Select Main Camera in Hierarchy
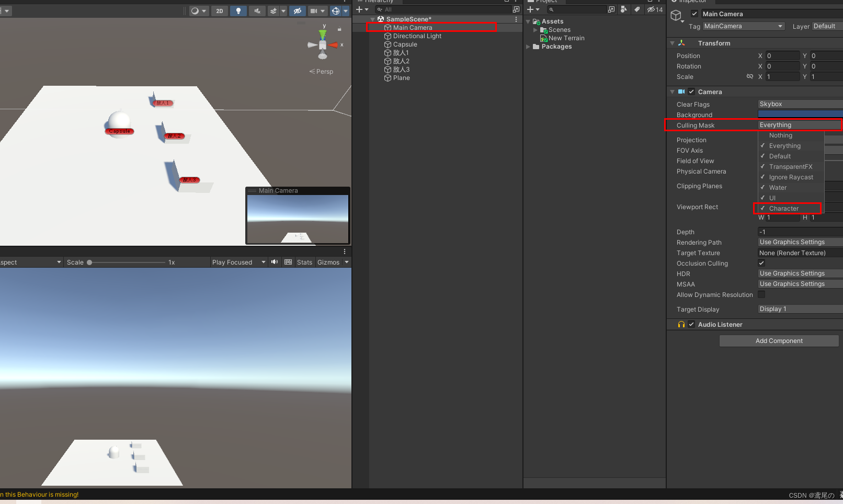The image size is (843, 504). pyautogui.click(x=413, y=28)
